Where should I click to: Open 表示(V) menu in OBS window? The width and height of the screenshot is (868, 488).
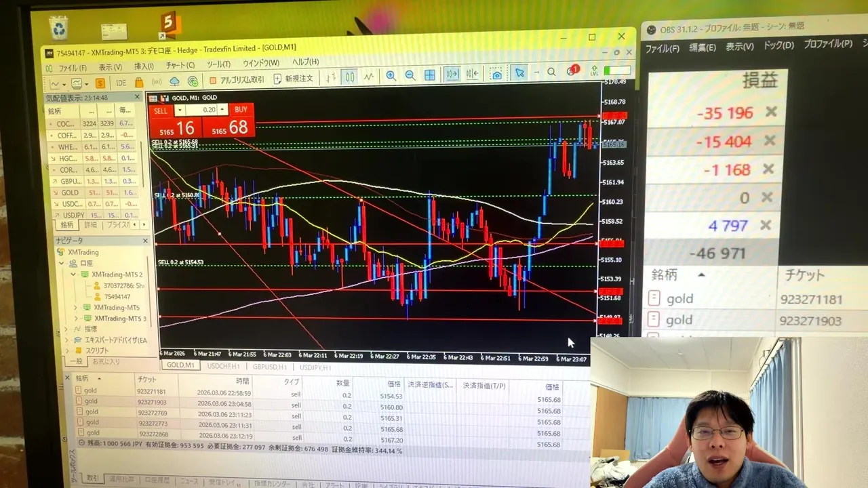[739, 47]
